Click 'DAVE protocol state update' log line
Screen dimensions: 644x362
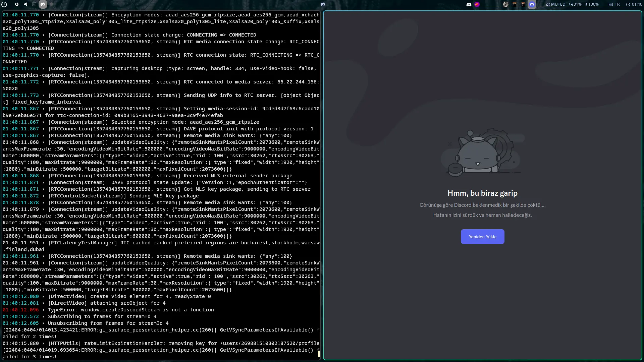155,182
